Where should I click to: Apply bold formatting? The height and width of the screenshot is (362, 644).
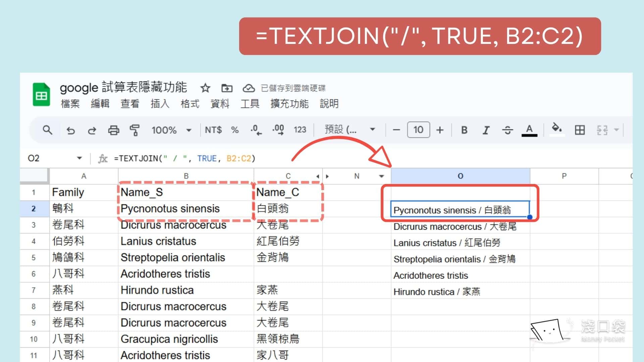click(x=464, y=130)
